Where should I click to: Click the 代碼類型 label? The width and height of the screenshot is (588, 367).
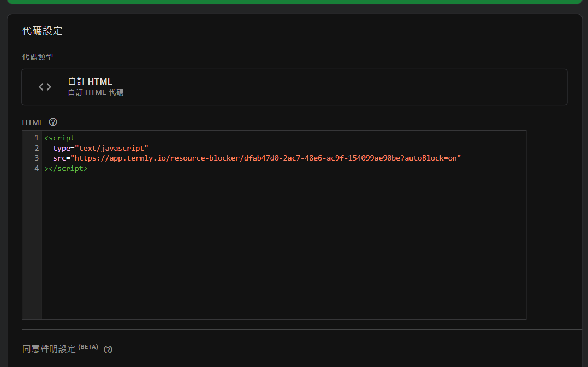[38, 57]
